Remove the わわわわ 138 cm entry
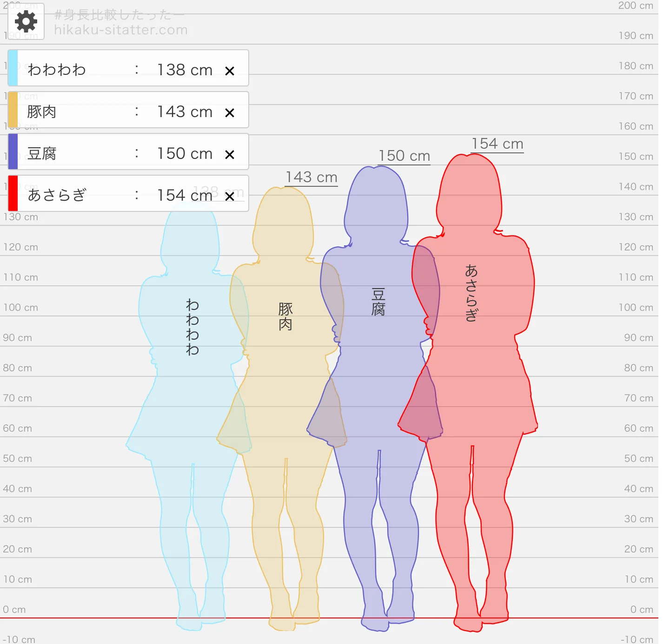 (229, 71)
